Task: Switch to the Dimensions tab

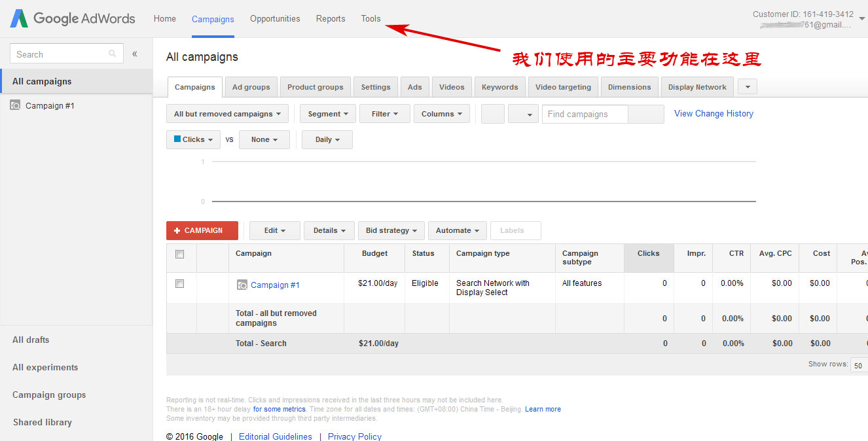Action: pyautogui.click(x=630, y=87)
